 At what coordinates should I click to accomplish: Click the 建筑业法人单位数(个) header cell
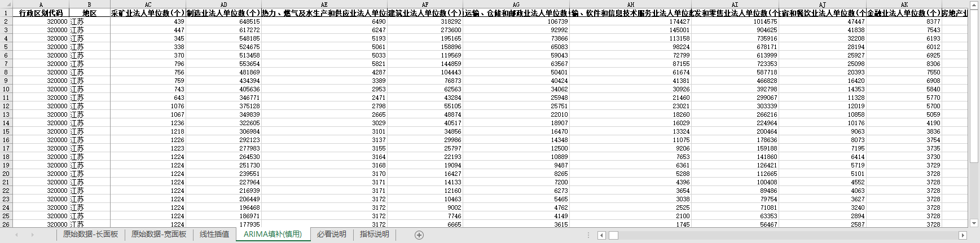coord(425,13)
